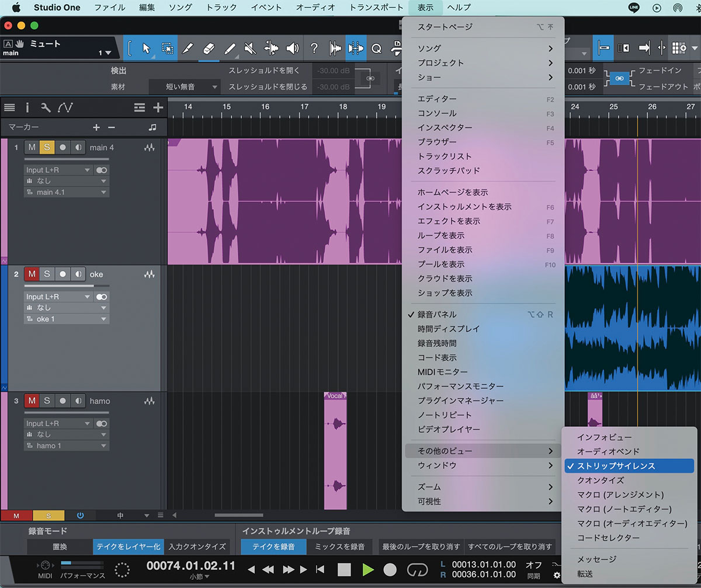Arm record on main 4 track

(x=63, y=148)
